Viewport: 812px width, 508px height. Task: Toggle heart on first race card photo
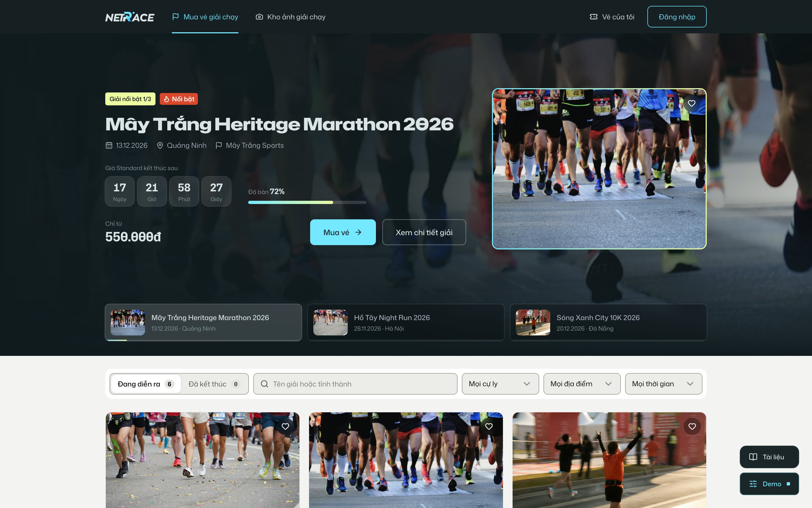(x=285, y=426)
